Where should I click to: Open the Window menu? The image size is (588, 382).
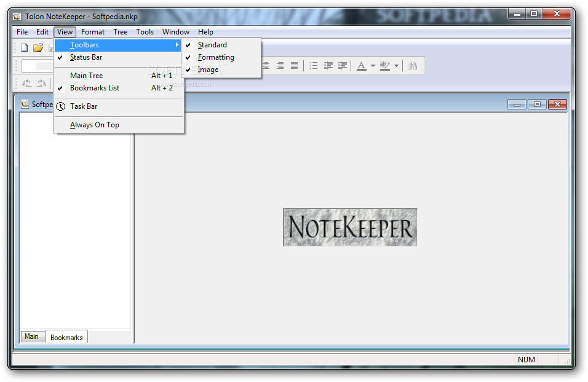coord(176,32)
